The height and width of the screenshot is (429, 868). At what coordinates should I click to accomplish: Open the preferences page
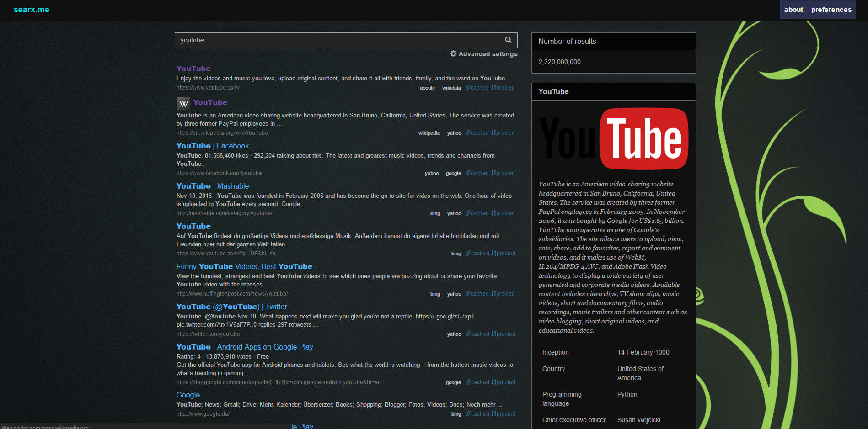(831, 10)
